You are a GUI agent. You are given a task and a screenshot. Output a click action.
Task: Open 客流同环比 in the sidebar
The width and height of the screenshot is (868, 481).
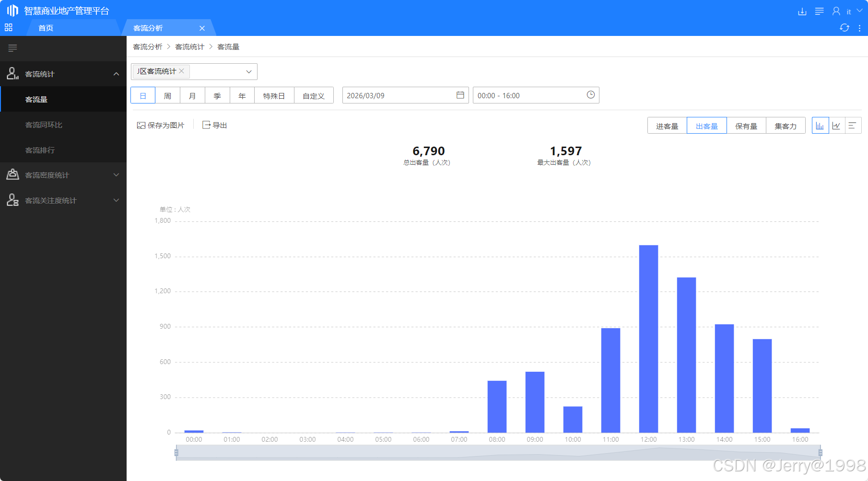[63, 125]
